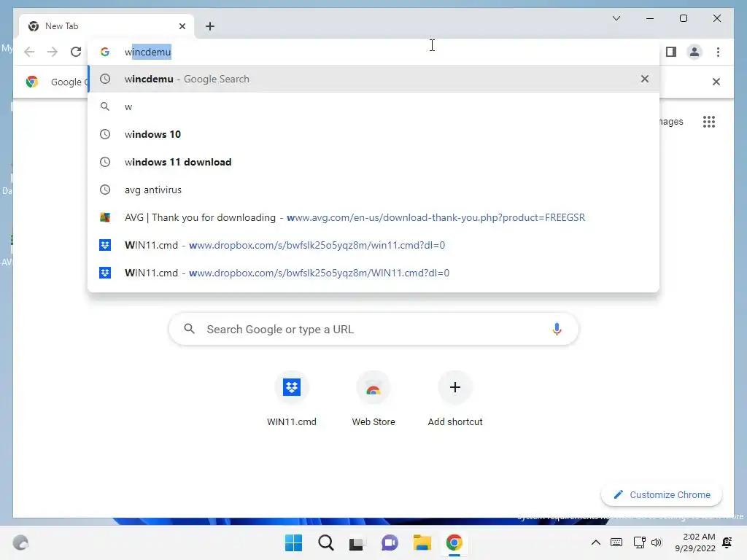Dismiss the Google Chrome info bar
The image size is (747, 560).
pos(716,82)
